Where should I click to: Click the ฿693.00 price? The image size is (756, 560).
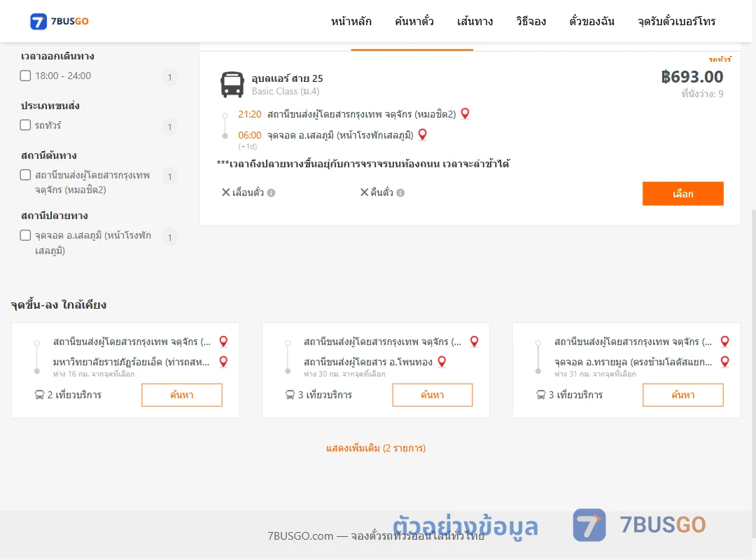point(692,77)
